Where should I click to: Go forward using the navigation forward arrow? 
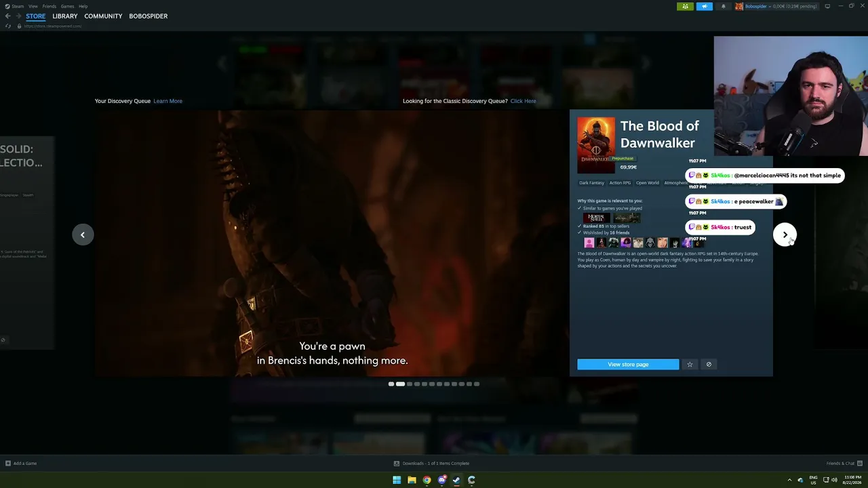click(18, 16)
